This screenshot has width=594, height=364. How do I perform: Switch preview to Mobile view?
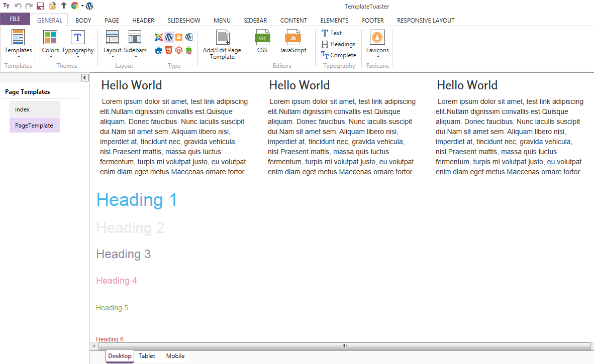(175, 356)
